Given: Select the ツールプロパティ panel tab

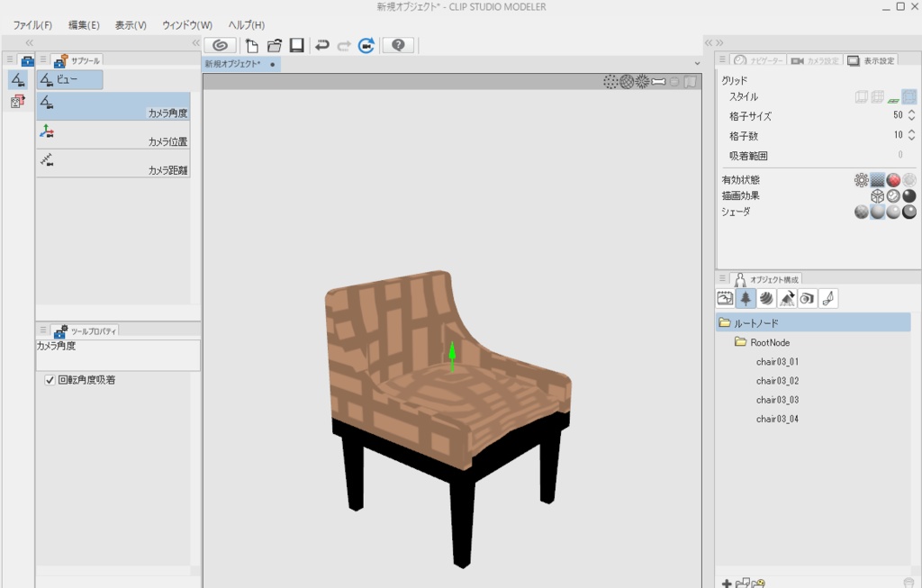Looking at the screenshot, I should point(86,331).
